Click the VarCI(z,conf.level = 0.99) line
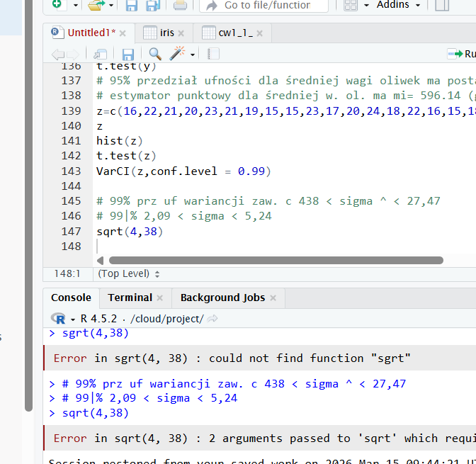476x464 pixels. (183, 171)
